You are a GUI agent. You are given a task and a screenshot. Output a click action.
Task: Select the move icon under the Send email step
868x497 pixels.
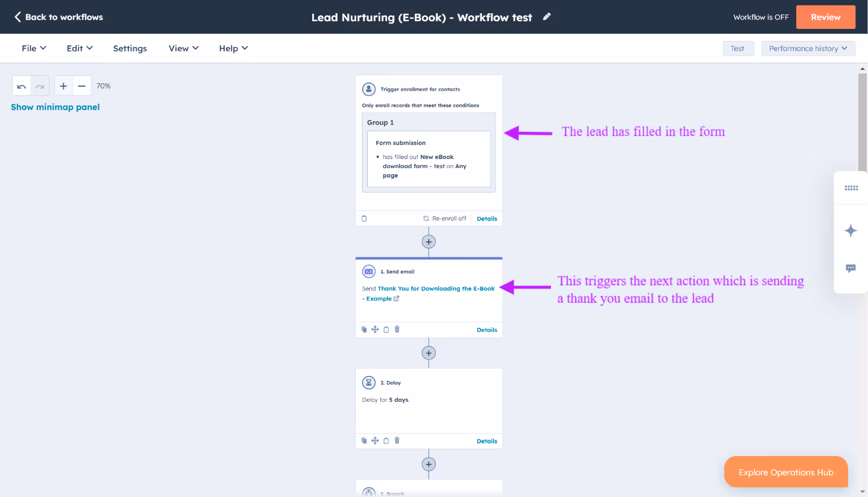(375, 329)
